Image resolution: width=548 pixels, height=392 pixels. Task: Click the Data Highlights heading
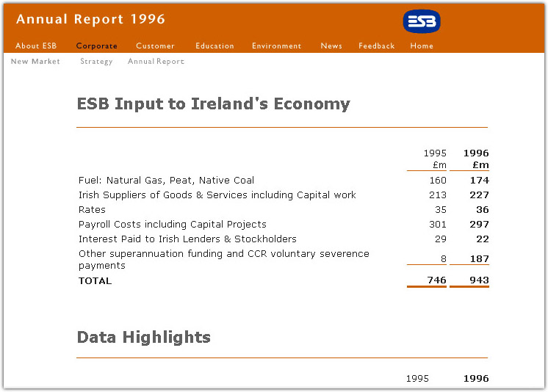144,338
